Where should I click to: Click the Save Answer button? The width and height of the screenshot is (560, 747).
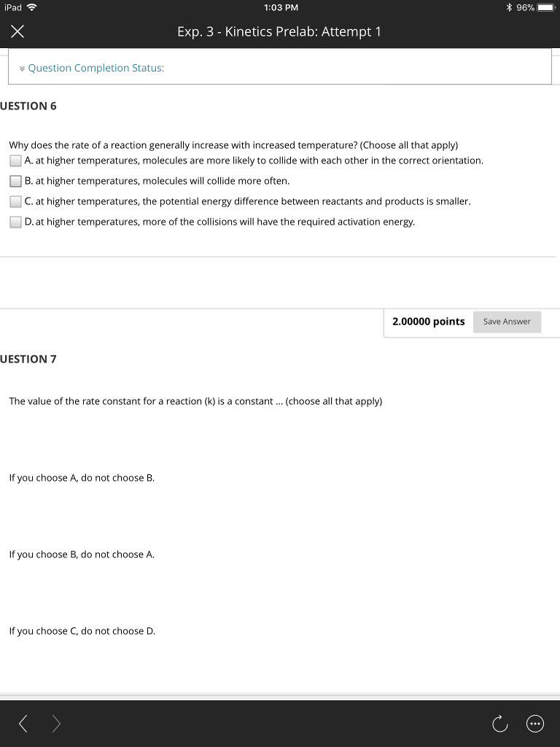click(x=507, y=322)
